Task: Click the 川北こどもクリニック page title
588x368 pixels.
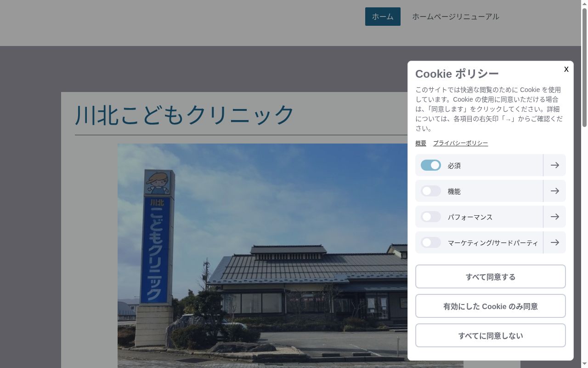Action: click(x=185, y=115)
